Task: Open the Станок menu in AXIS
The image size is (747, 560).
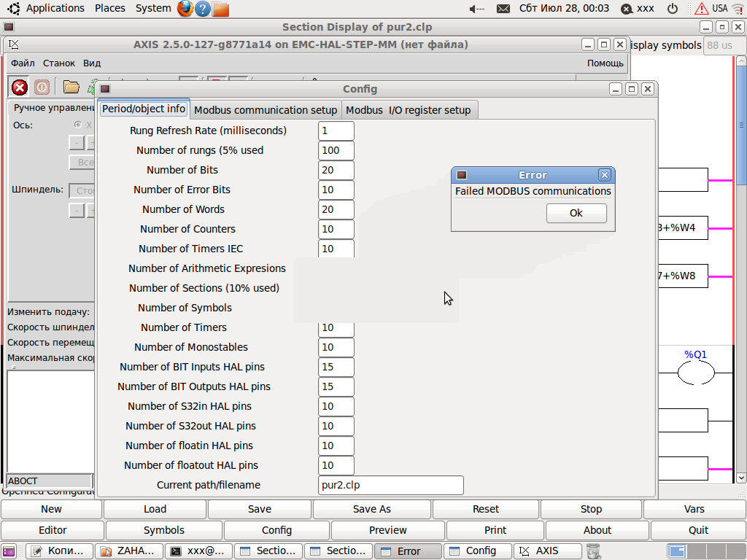Action: (59, 63)
